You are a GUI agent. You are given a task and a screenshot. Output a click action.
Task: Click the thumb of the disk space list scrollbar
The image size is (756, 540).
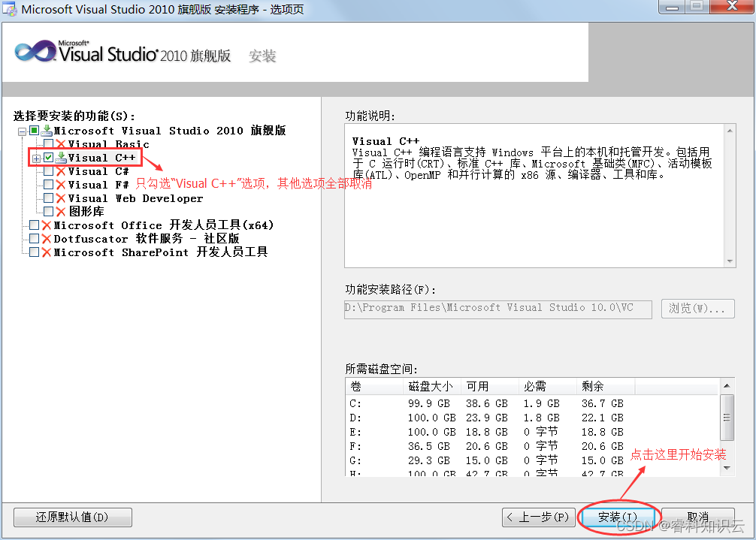(x=727, y=417)
